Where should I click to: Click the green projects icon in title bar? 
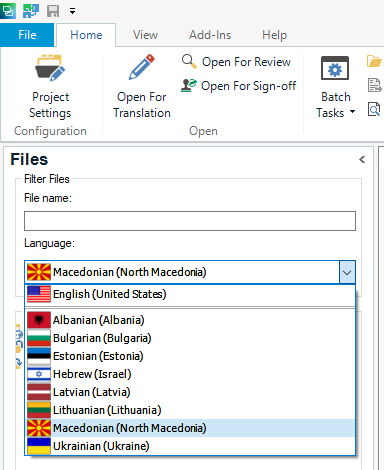tap(7, 11)
